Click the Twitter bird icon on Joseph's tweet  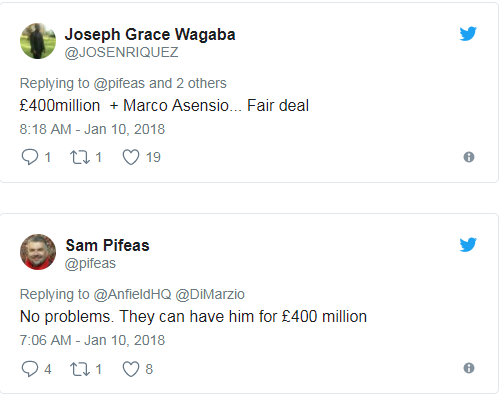[468, 34]
